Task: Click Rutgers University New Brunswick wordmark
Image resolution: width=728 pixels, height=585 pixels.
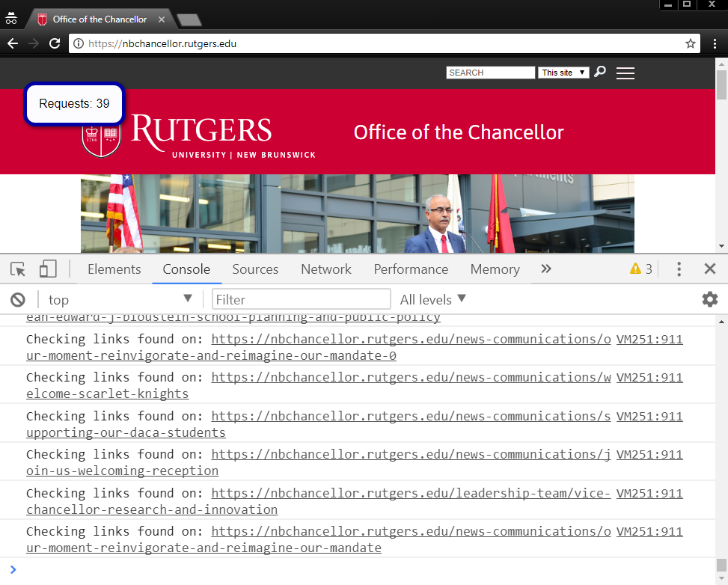Action: click(223, 136)
